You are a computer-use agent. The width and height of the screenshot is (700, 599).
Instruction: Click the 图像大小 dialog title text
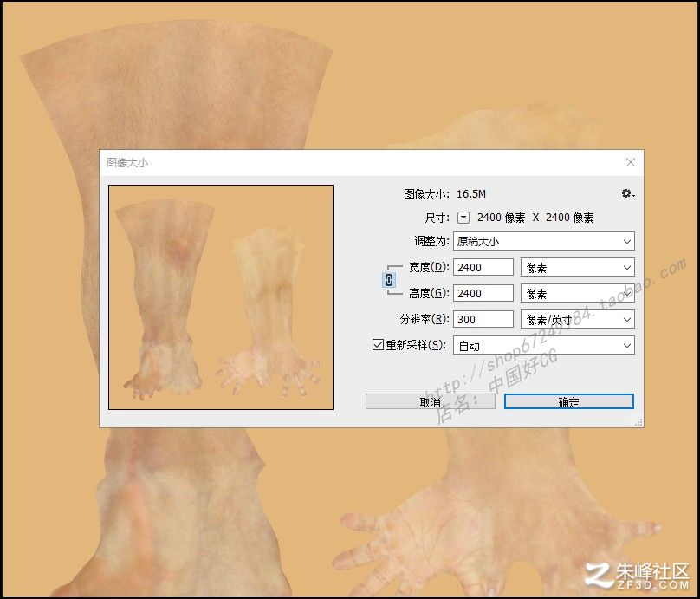click(127, 163)
